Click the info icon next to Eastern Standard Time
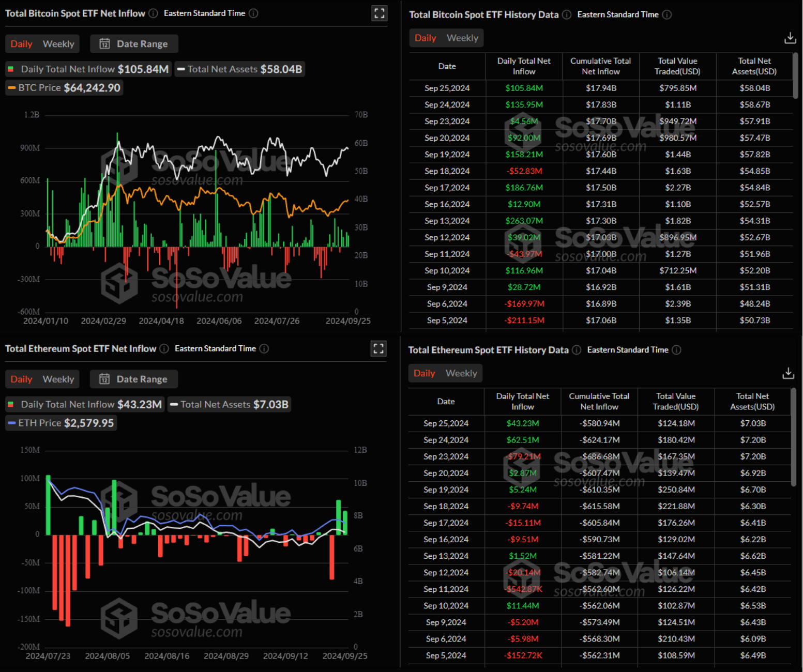This screenshot has width=803, height=672. click(253, 13)
